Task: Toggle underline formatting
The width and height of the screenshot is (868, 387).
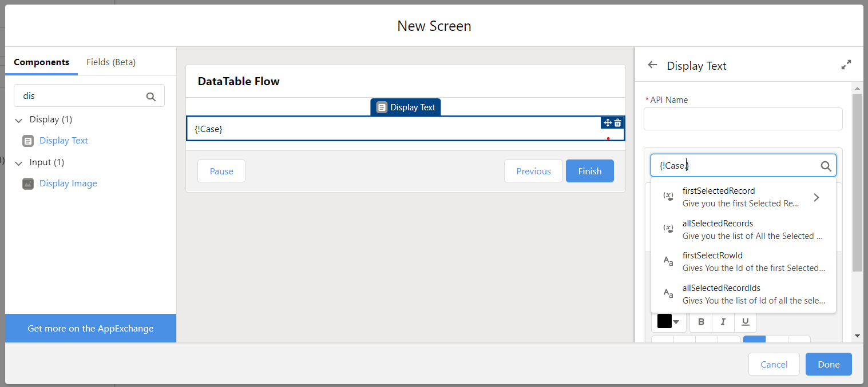Action: coord(745,322)
